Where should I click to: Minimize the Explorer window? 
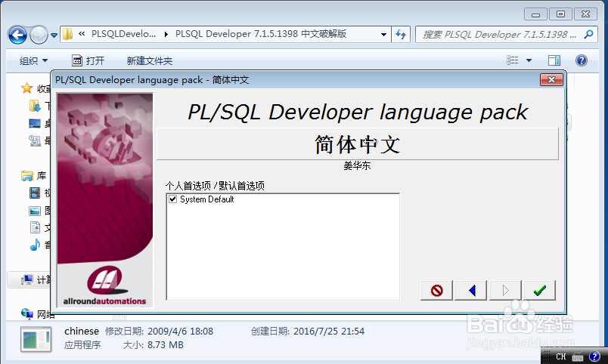click(x=535, y=14)
